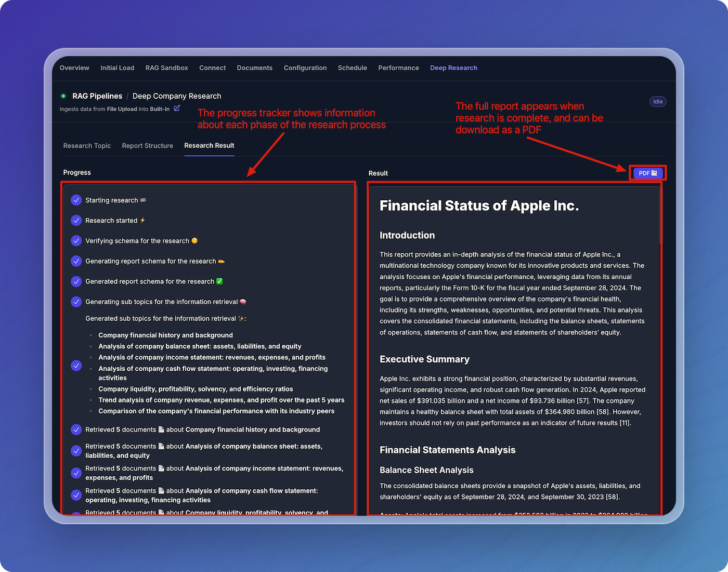Viewport: 728px width, 572px height.
Task: Click bullet 'Analysis of company balance sheet' sub topic
Action: 200,346
